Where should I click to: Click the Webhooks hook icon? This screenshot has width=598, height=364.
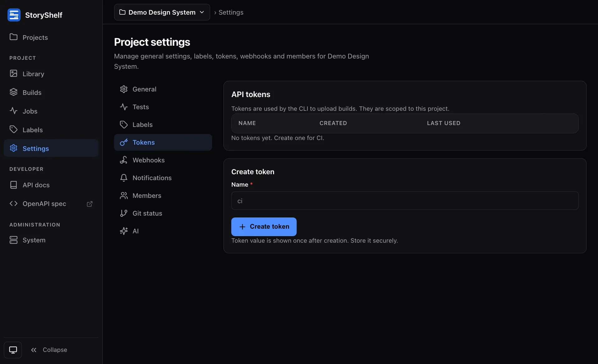[124, 160]
